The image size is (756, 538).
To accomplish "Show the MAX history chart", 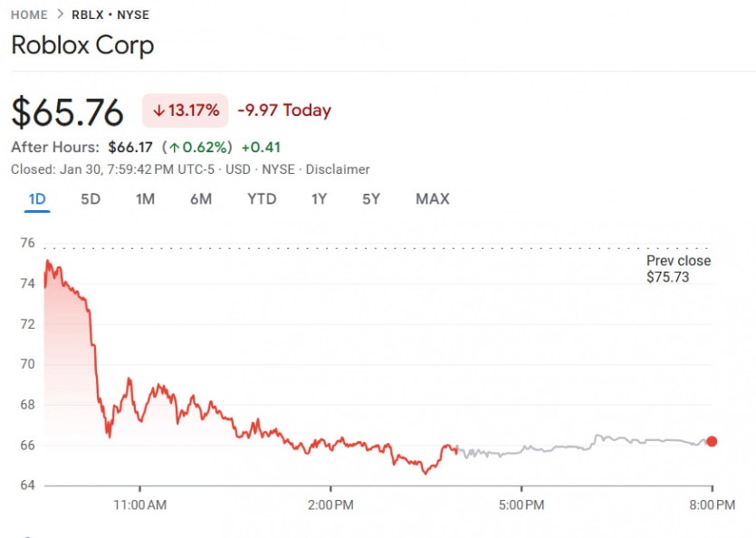I will [432, 199].
